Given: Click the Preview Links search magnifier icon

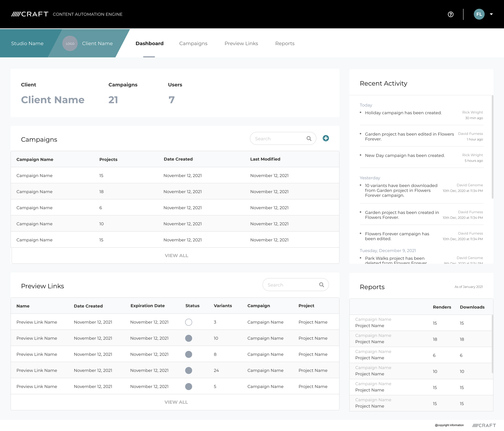Looking at the screenshot, I should click(x=322, y=285).
